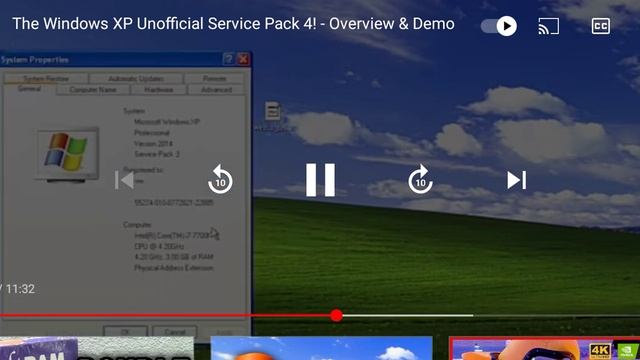Click OK in the System Properties dialog
640x360 pixels.
[125, 331]
